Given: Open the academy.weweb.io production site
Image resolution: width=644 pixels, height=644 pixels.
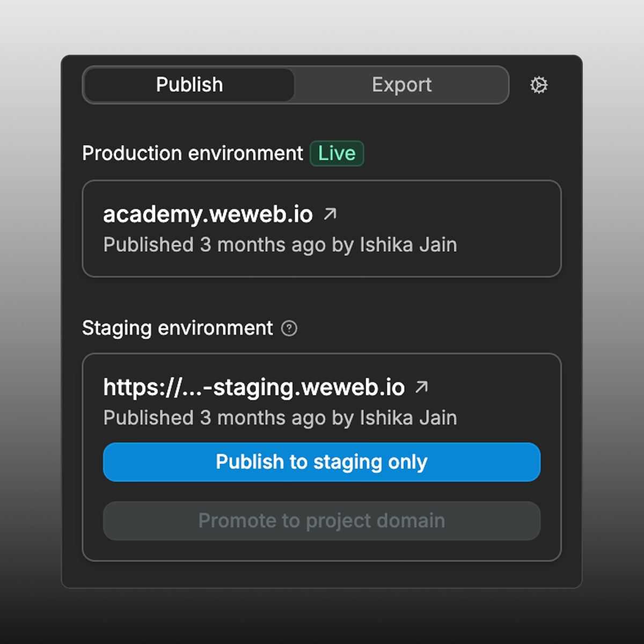Looking at the screenshot, I should [x=208, y=213].
